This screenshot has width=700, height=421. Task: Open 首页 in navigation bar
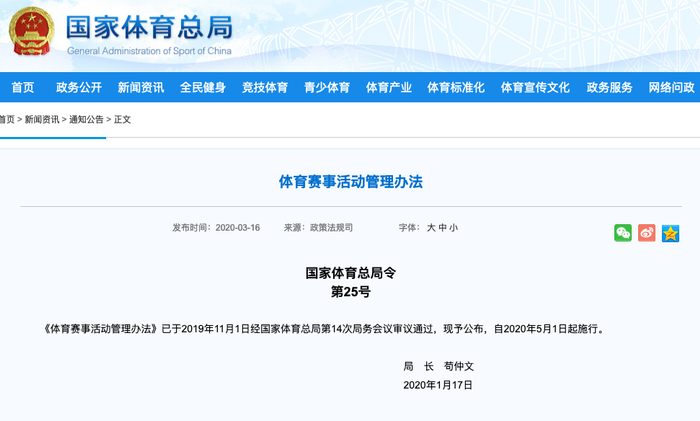pos(23,87)
